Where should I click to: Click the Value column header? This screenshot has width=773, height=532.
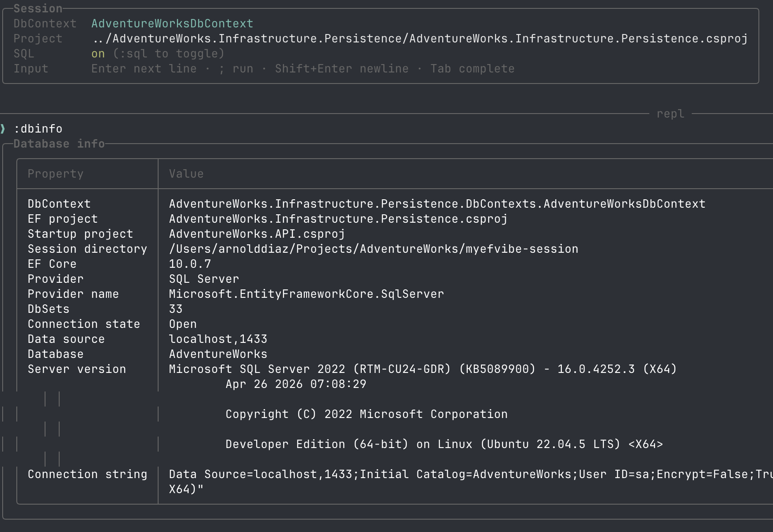click(x=186, y=174)
